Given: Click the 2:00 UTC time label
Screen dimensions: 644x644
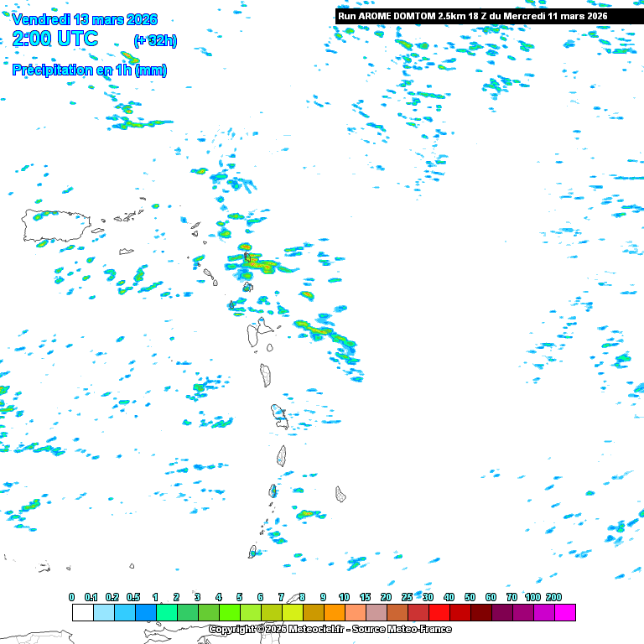Looking at the screenshot, I should [55, 39].
